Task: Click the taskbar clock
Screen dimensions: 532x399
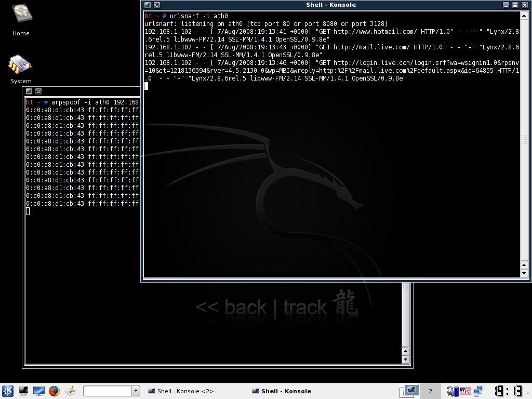Action: 508,391
